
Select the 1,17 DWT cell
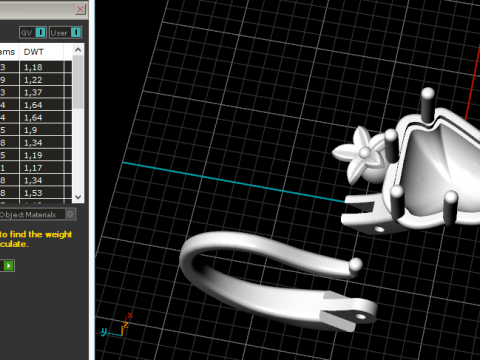[41, 168]
